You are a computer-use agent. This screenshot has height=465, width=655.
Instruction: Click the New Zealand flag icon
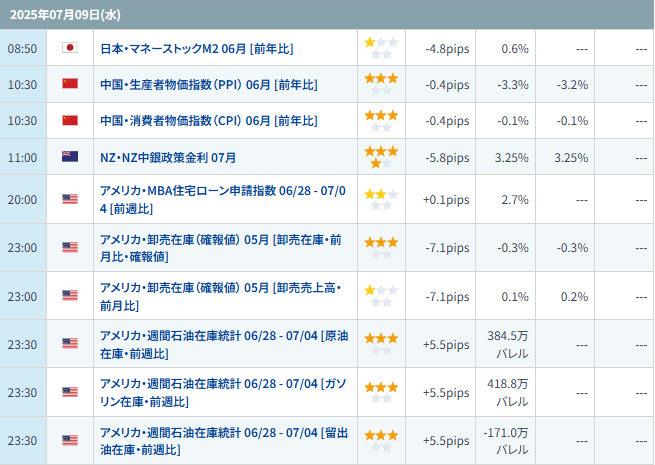tap(70, 157)
